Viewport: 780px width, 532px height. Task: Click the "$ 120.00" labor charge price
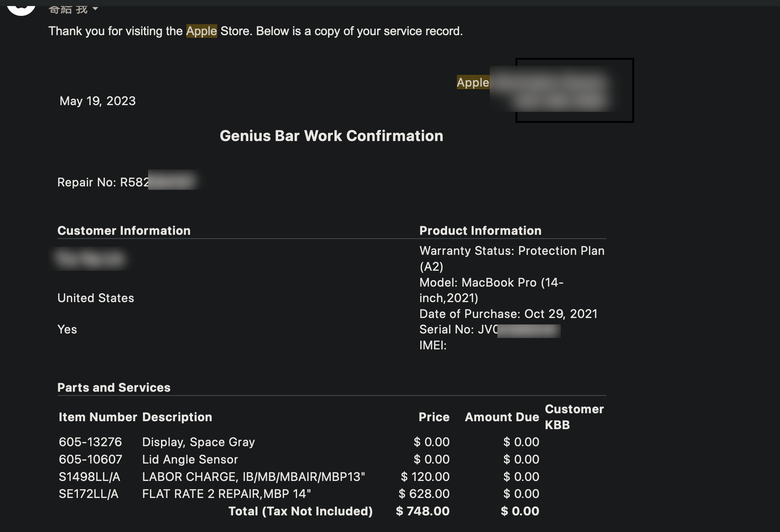tap(425, 476)
